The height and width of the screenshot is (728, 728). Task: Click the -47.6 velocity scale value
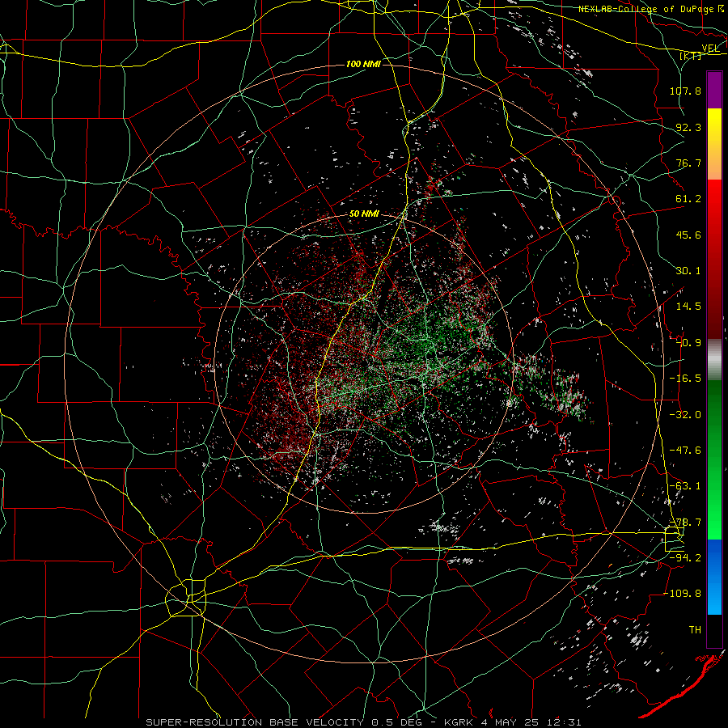click(x=685, y=451)
